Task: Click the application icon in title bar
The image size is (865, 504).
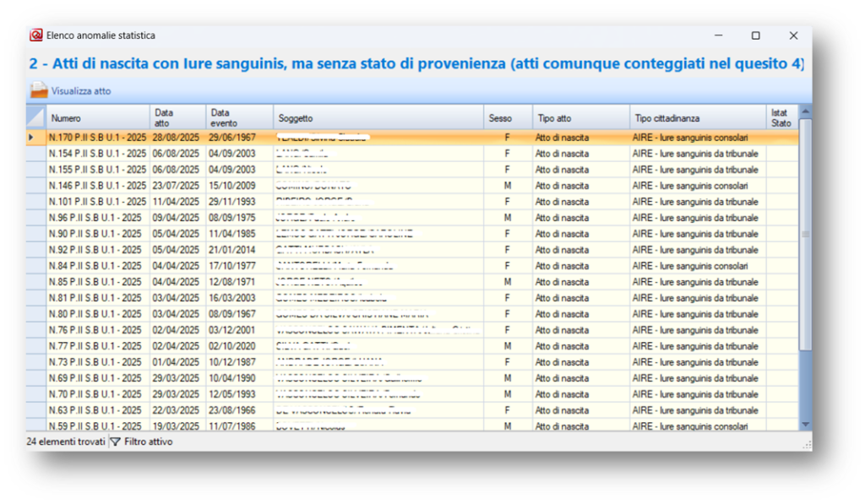Action: point(36,35)
